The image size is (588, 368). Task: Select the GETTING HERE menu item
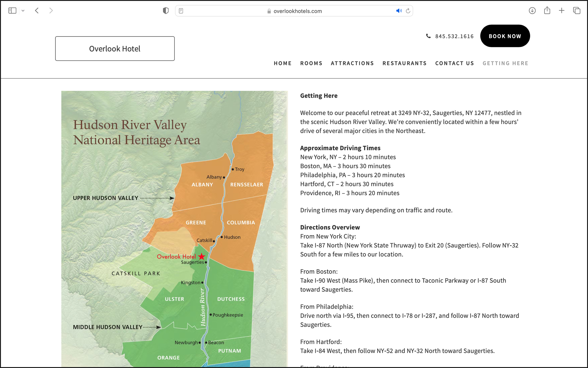[506, 63]
